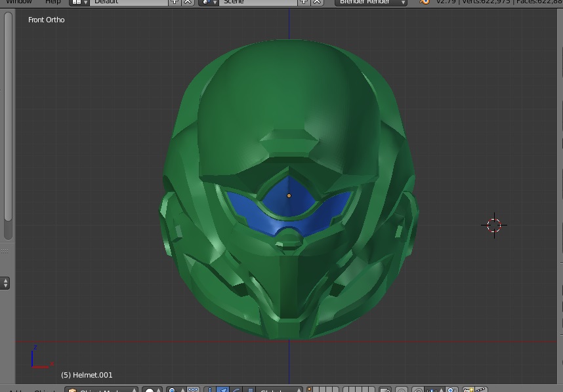This screenshot has width=563, height=392.
Task: Click the blue visor of the helmet
Action: click(289, 207)
